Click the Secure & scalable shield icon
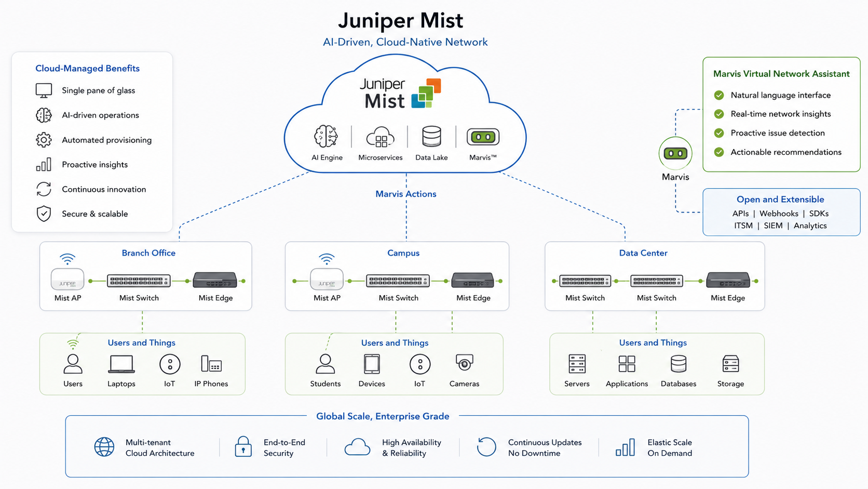The image size is (868, 489). pos(44,214)
